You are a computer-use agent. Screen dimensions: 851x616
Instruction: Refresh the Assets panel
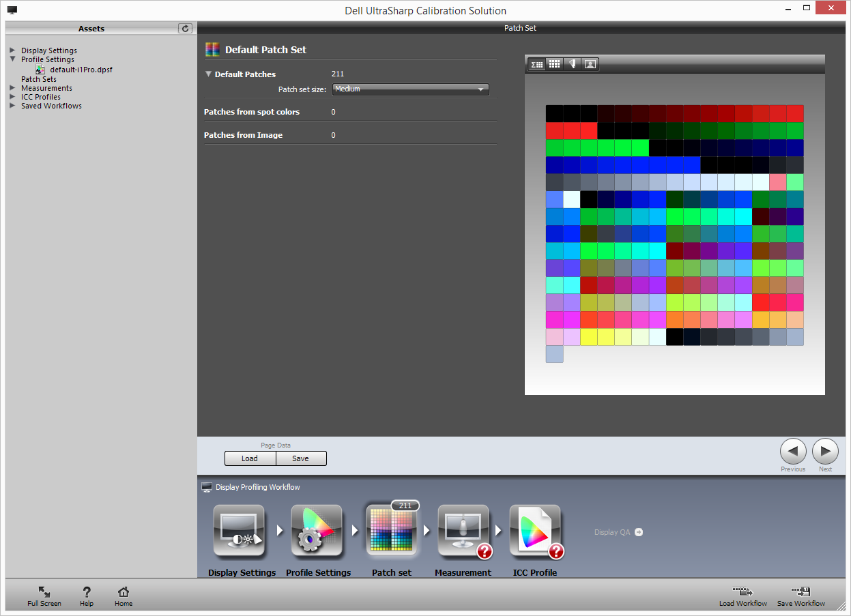coord(185,28)
